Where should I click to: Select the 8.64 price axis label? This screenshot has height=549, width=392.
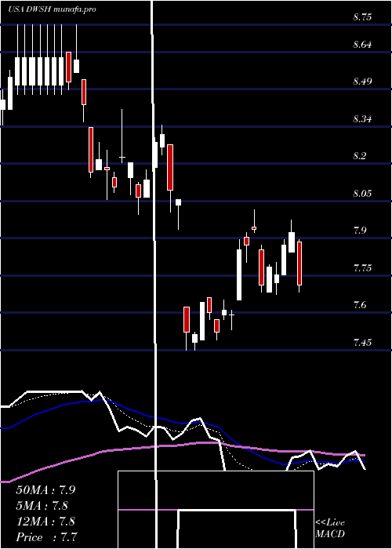coord(362,45)
